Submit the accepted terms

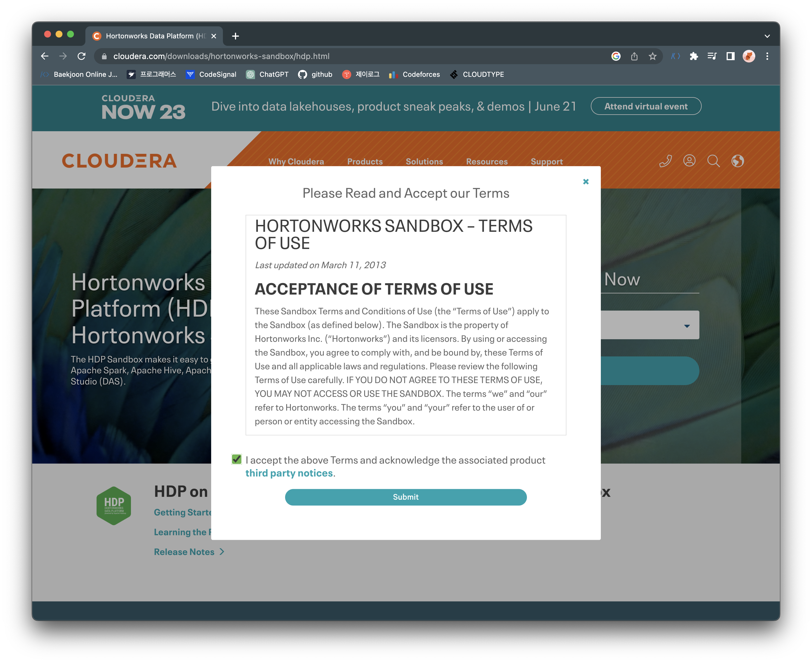406,497
